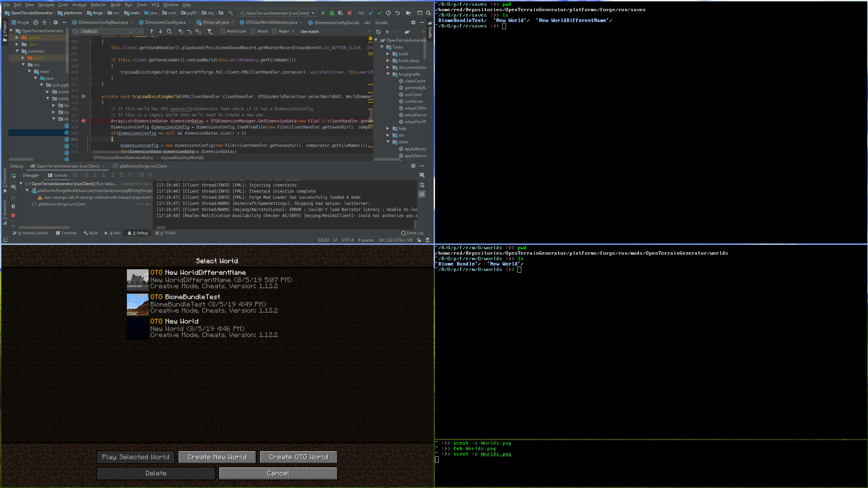The height and width of the screenshot is (488, 868).
Task: Select the cleanCache Gradle task
Action: [x=412, y=81]
